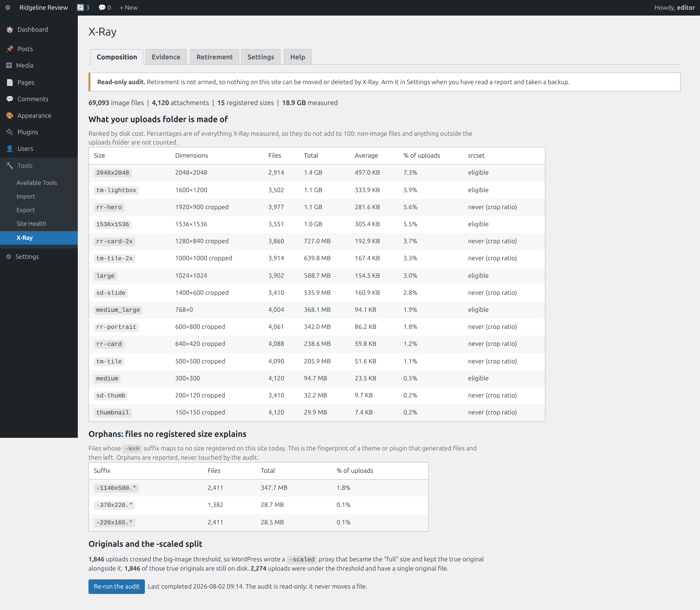Viewport: 700px width, 610px height.
Task: Click the Comments speech bubble sidebar icon
Action: (9, 99)
